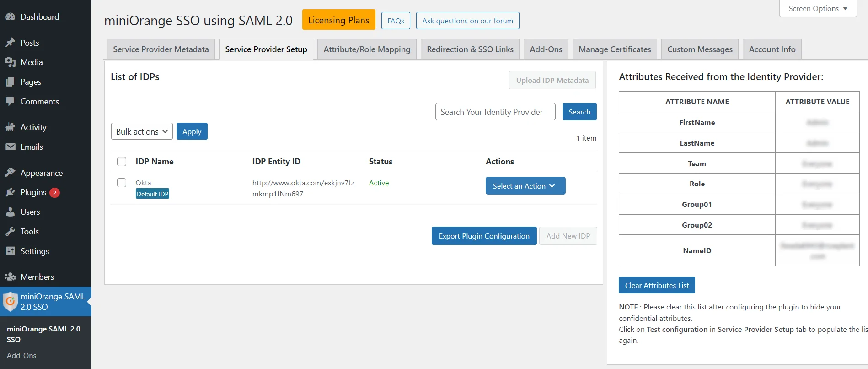Click the Okta entity ID URL text
The image size is (868, 369).
pyautogui.click(x=303, y=188)
